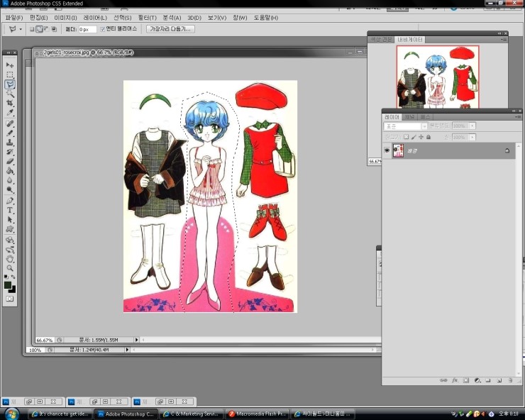Open the Layers panel flyout menu

(x=518, y=117)
